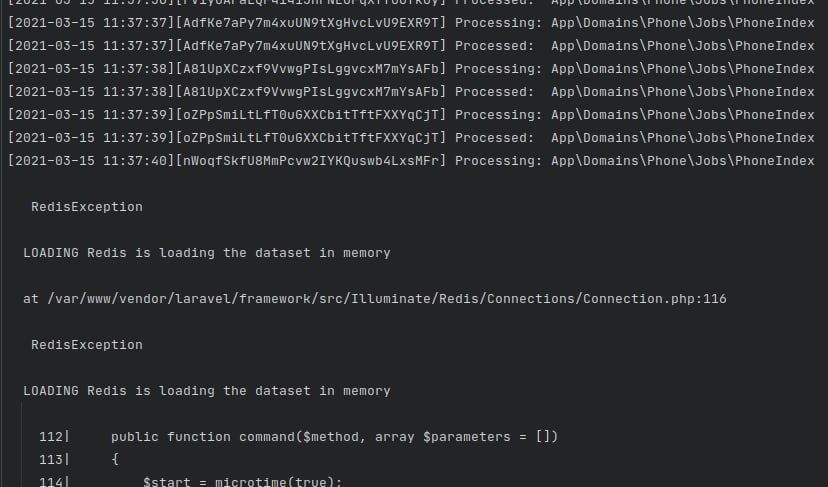Click the oZPpSmiLtLfT0uGXXCbitTftFXXYqCjT Processed log line

(411, 138)
